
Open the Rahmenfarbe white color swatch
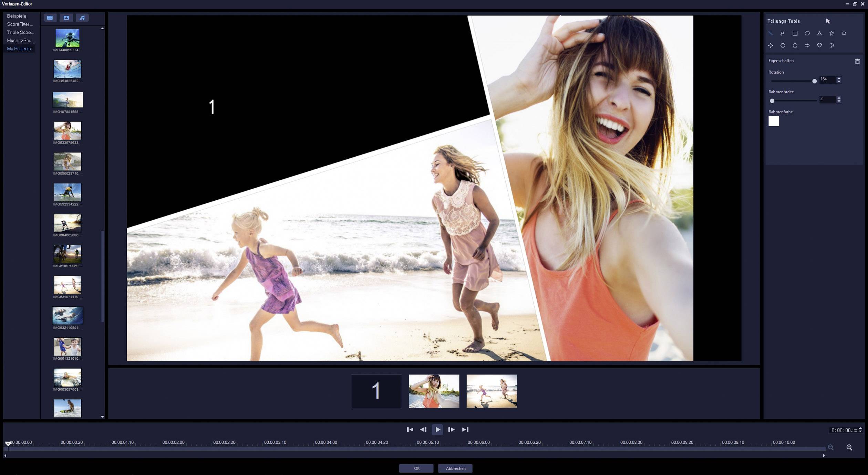coord(774,121)
